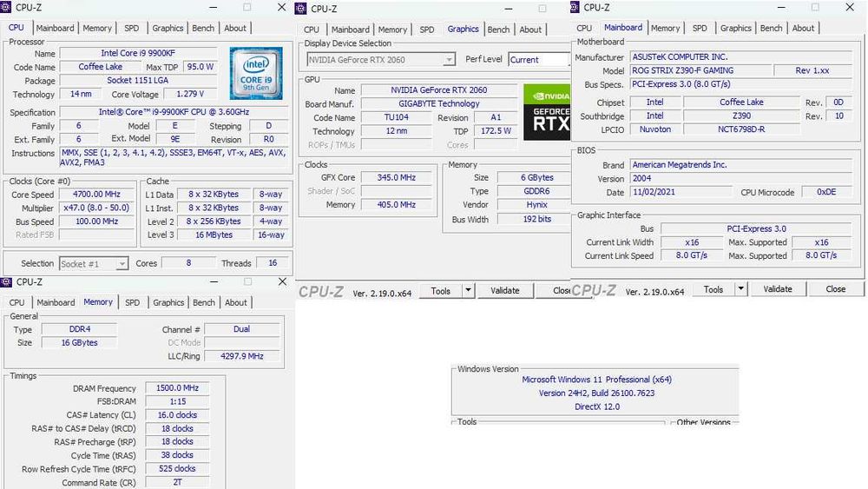The image size is (868, 489).
Task: Click Close button in the Mainboard window
Action: coord(835,289)
